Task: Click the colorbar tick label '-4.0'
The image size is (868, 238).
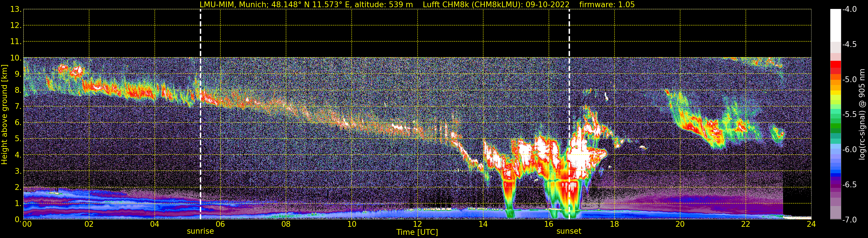Action: coord(849,10)
